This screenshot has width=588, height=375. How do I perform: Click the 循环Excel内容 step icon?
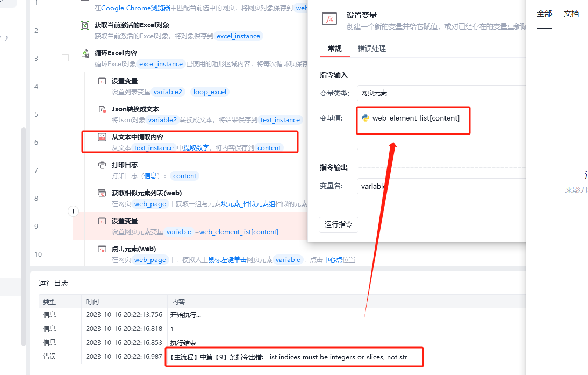tap(85, 53)
